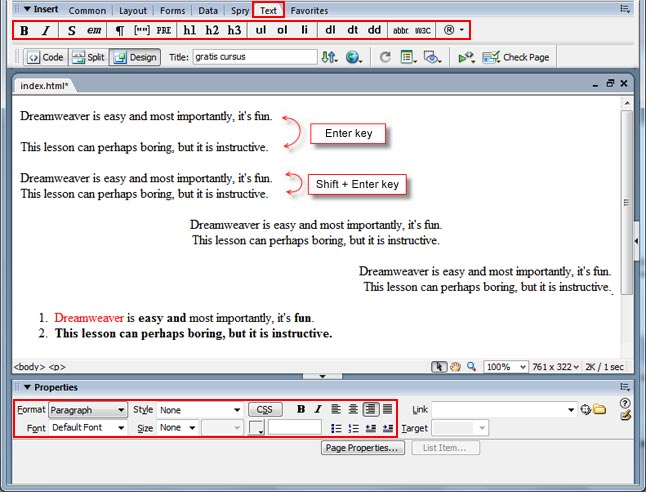Open the Layout insert tab
This screenshot has width=646, height=492.
click(x=133, y=11)
